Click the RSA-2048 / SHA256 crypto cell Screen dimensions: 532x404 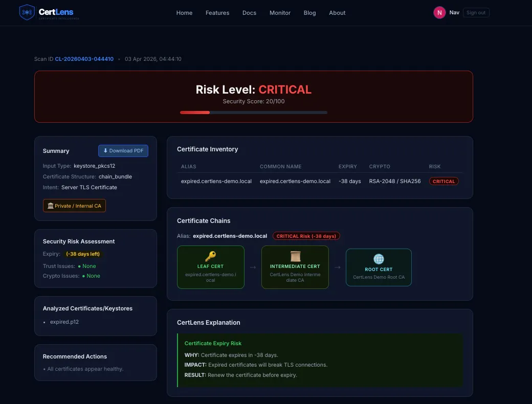(395, 181)
